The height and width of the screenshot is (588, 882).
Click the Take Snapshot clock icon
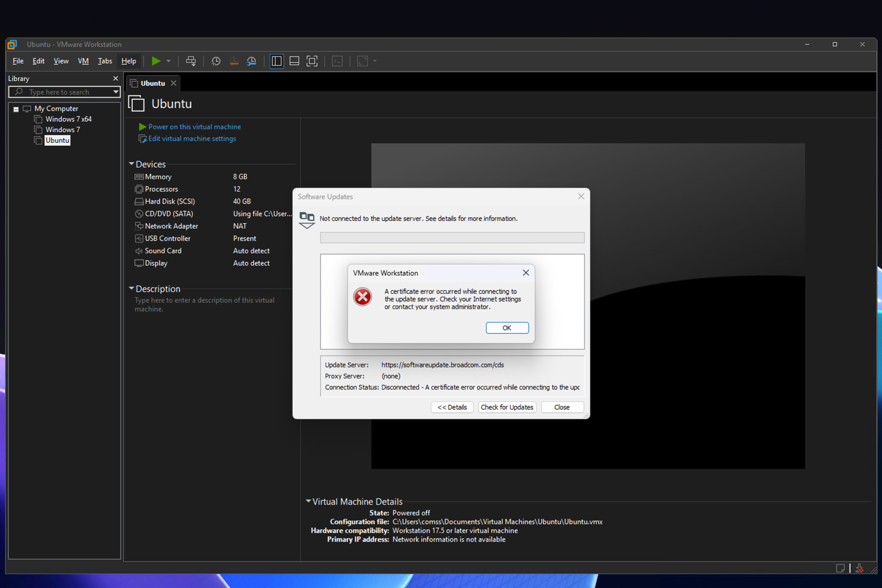(216, 61)
